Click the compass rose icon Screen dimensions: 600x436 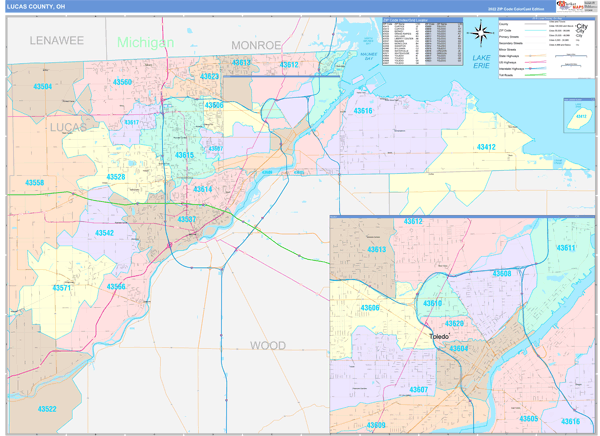(x=480, y=34)
